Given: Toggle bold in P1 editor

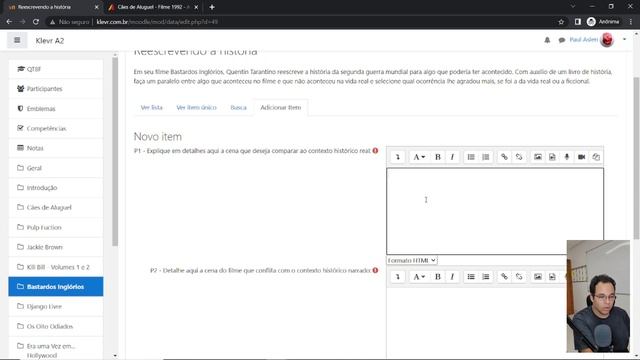Looking at the screenshot, I should point(438,157).
